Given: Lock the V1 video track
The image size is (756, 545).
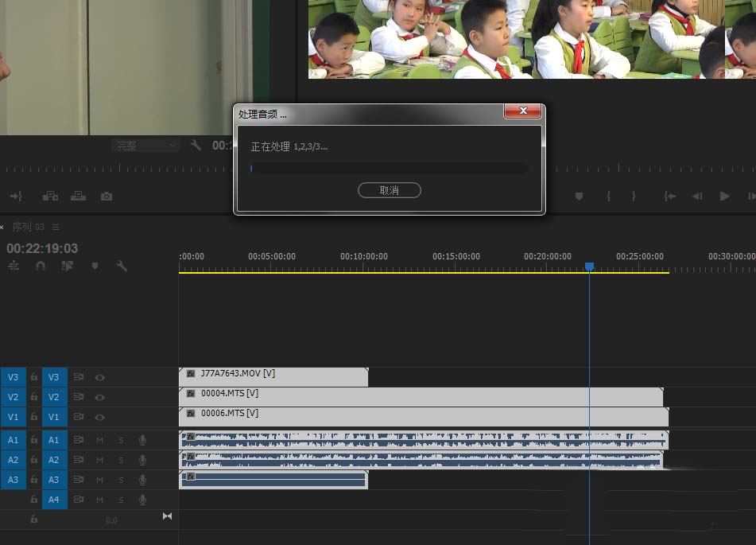Looking at the screenshot, I should tap(33, 416).
